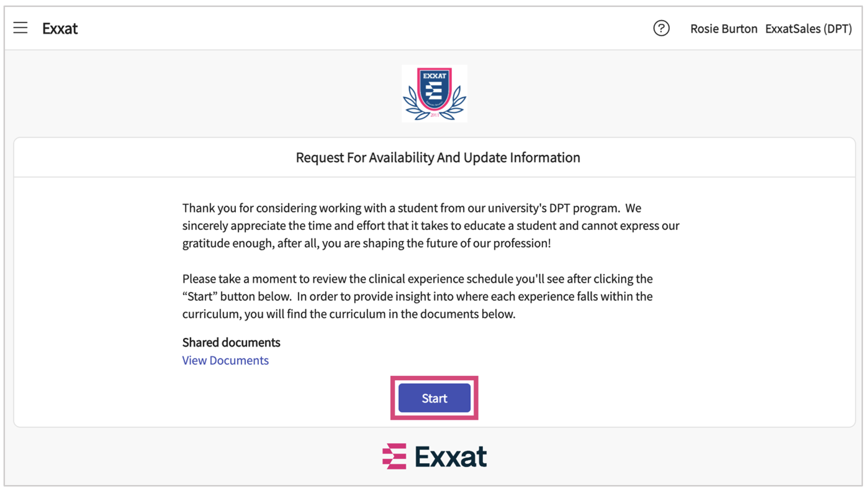Click the pink striped Exxat emblem in footer
Screen dimensions: 868x492
(x=395, y=456)
